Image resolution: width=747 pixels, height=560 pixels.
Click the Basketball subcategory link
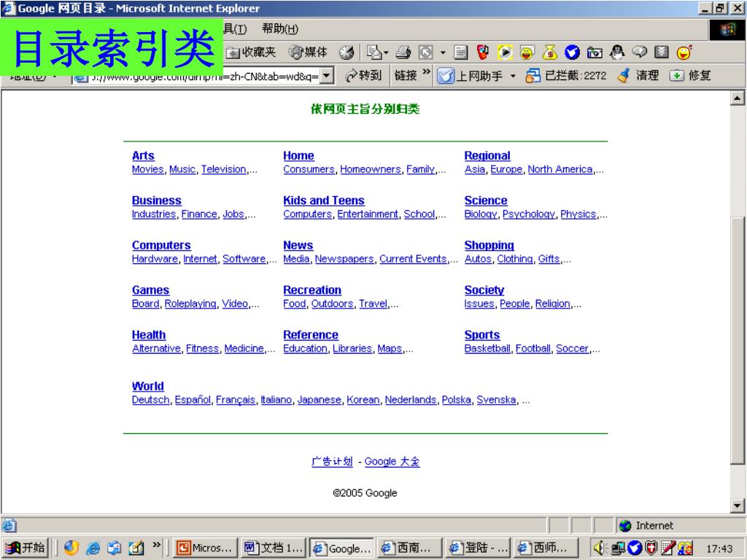487,349
